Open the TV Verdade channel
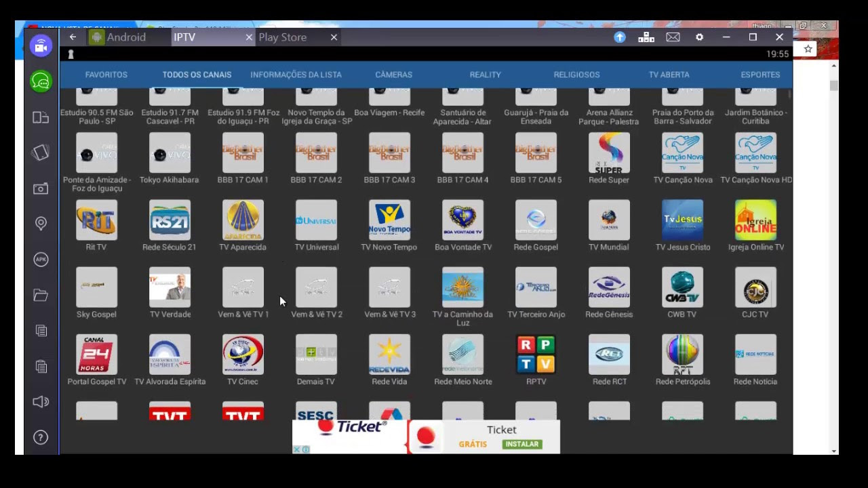This screenshot has width=868, height=488. pos(170,287)
